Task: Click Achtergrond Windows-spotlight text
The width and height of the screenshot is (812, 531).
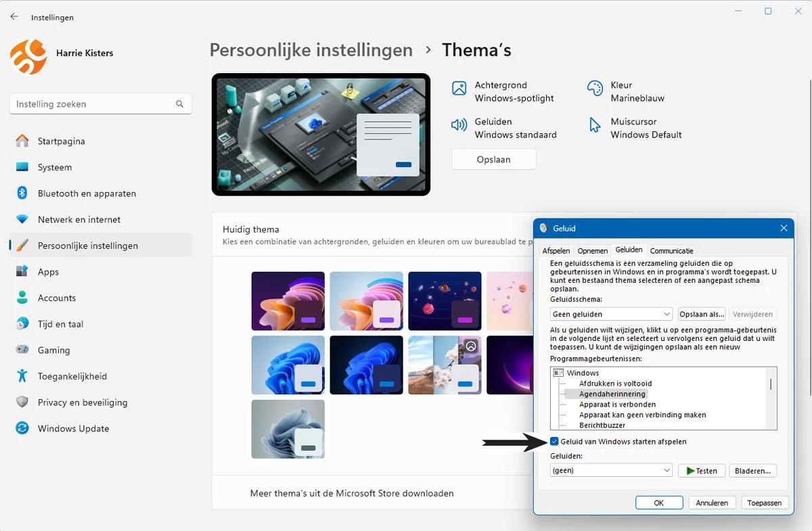Action: tap(514, 91)
